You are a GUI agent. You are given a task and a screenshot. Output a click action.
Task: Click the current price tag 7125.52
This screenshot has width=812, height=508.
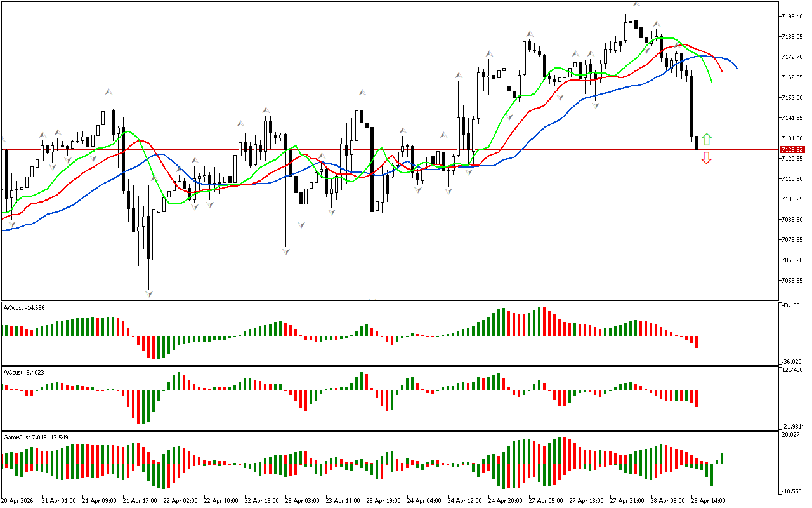[x=792, y=150]
